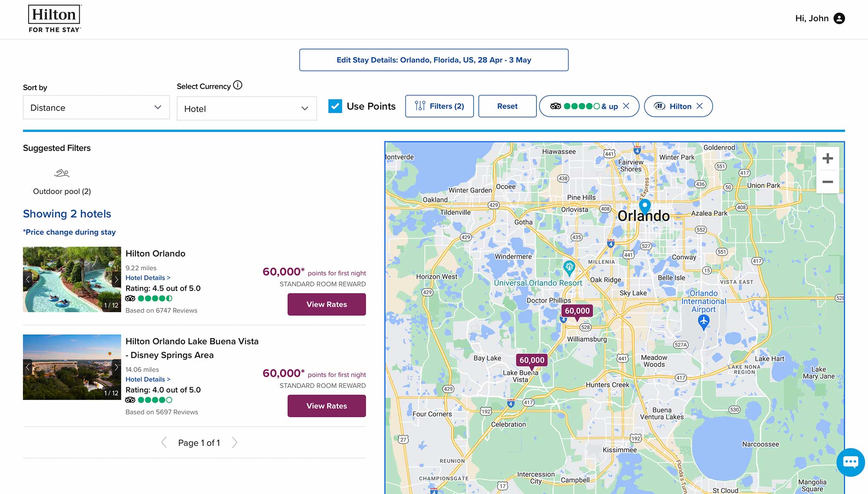Open the account menu via profile icon
Viewport: 868px width, 494px height.
tap(839, 18)
